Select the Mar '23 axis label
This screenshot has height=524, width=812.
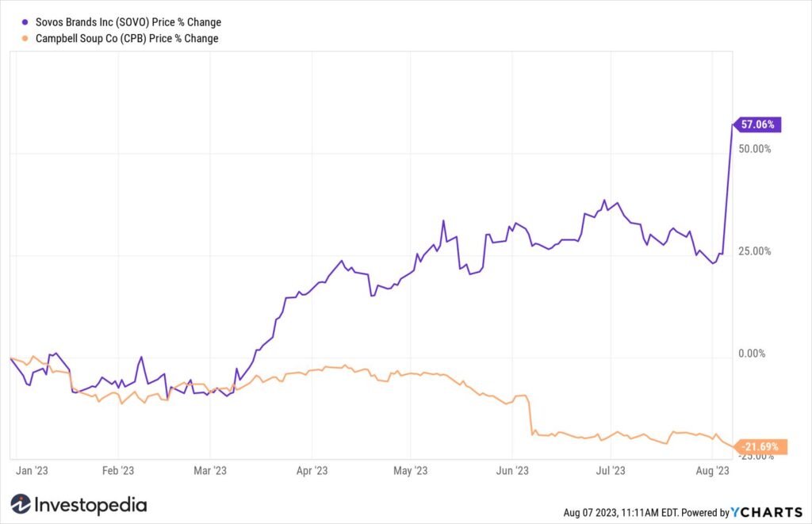209,471
